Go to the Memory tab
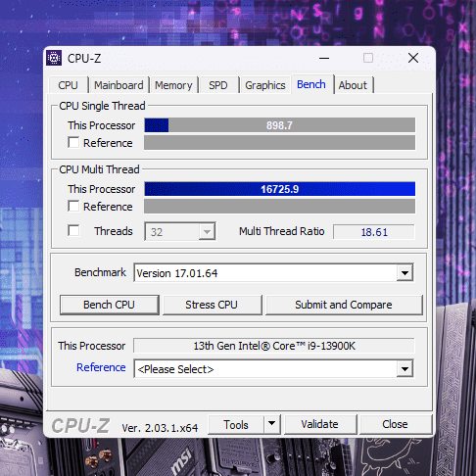 tap(173, 85)
